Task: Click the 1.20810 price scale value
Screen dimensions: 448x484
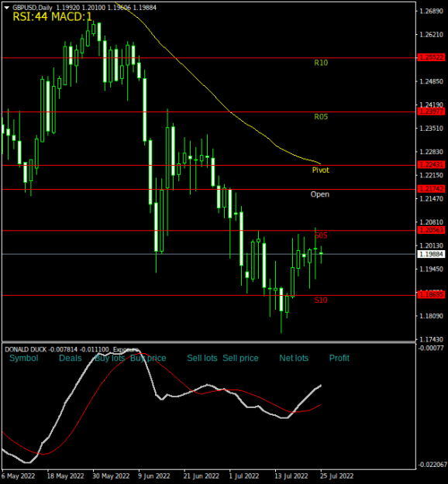Action: pyautogui.click(x=431, y=222)
